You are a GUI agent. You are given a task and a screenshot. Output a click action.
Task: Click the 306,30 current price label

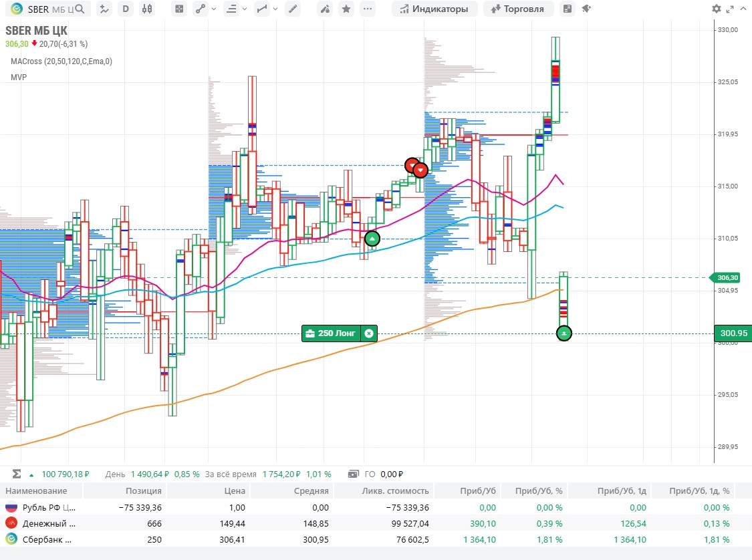point(727,277)
